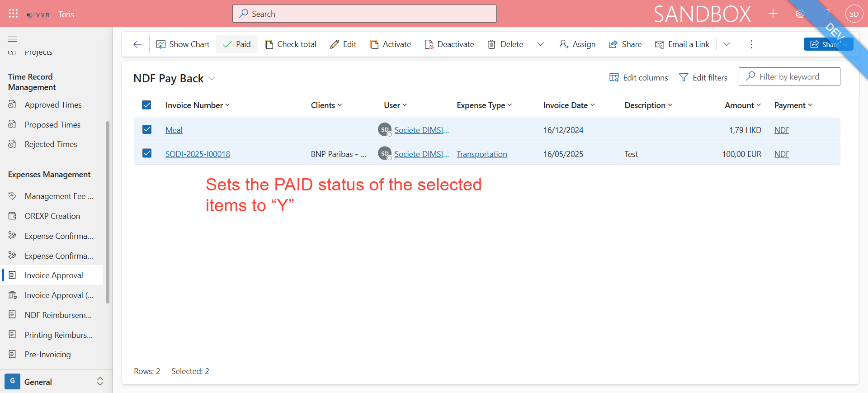Add a new record with plus icon
This screenshot has width=868, height=393.
point(773,14)
